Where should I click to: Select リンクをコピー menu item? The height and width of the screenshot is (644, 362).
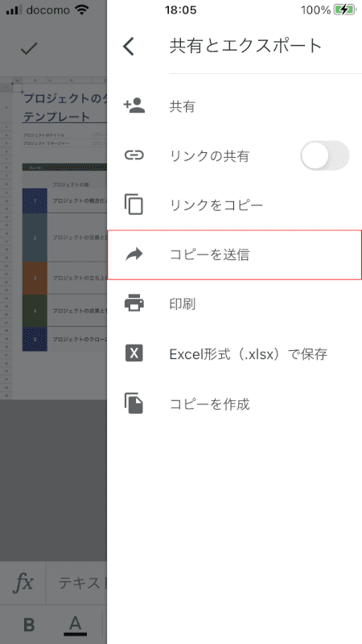[234, 205]
